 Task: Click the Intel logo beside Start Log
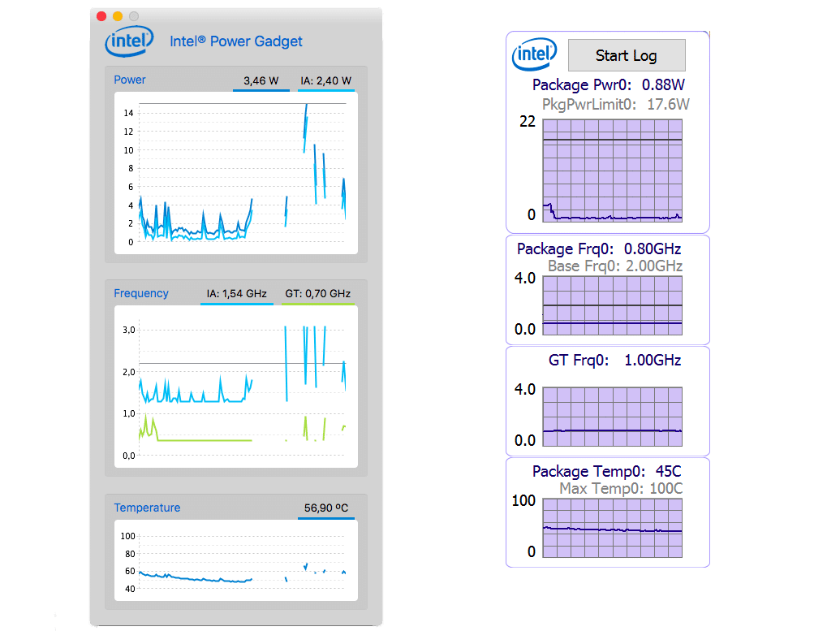coord(536,54)
